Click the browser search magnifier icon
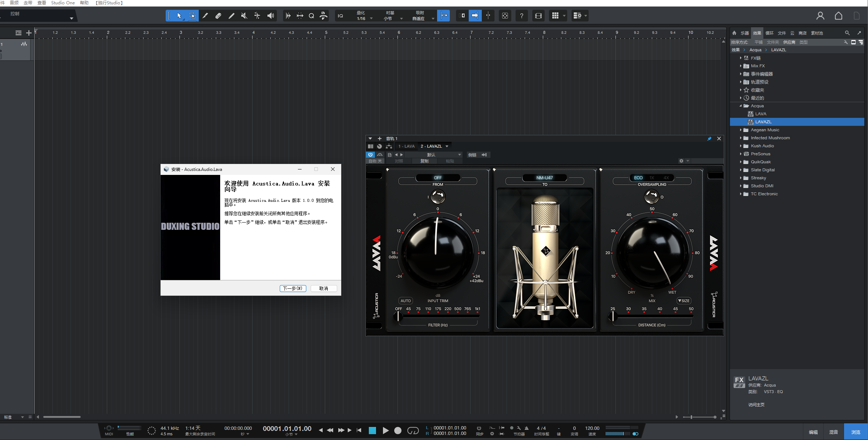 [847, 33]
